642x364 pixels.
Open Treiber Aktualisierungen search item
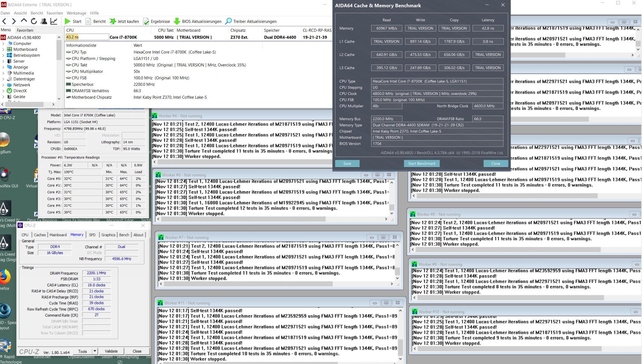click(251, 21)
